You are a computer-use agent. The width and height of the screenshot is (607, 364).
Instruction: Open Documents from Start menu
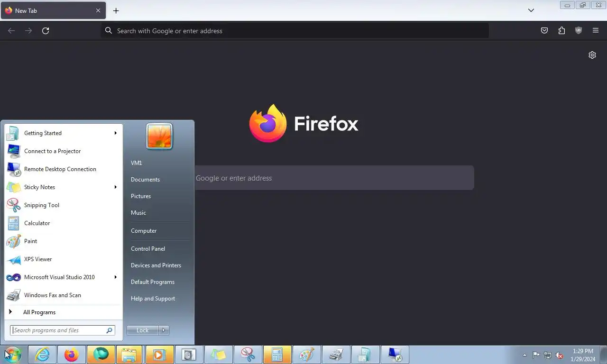145,180
